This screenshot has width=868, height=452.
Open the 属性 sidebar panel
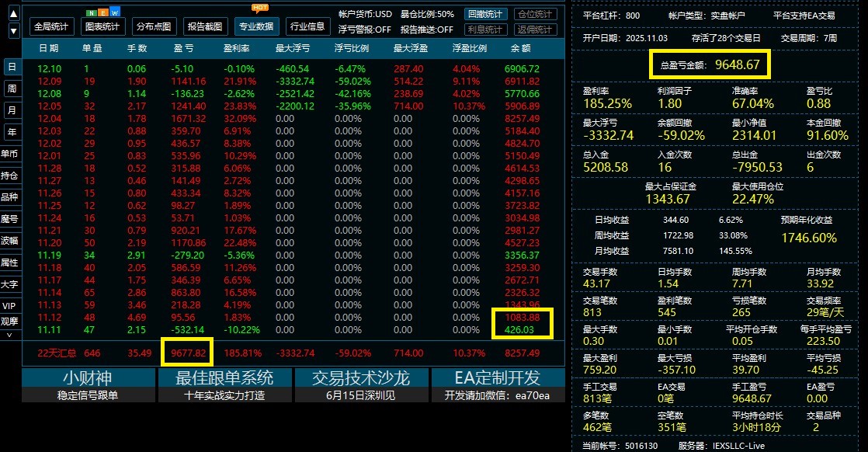tap(11, 261)
